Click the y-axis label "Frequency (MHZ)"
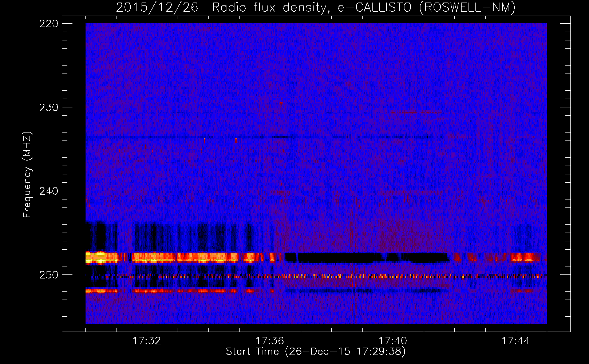 [27, 174]
